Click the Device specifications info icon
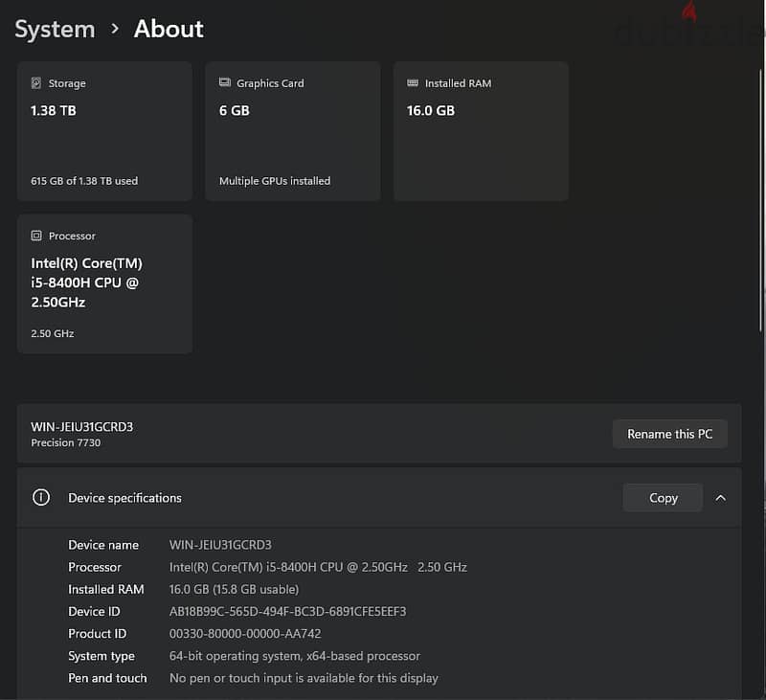Viewport: 766px width, 700px height. click(41, 498)
